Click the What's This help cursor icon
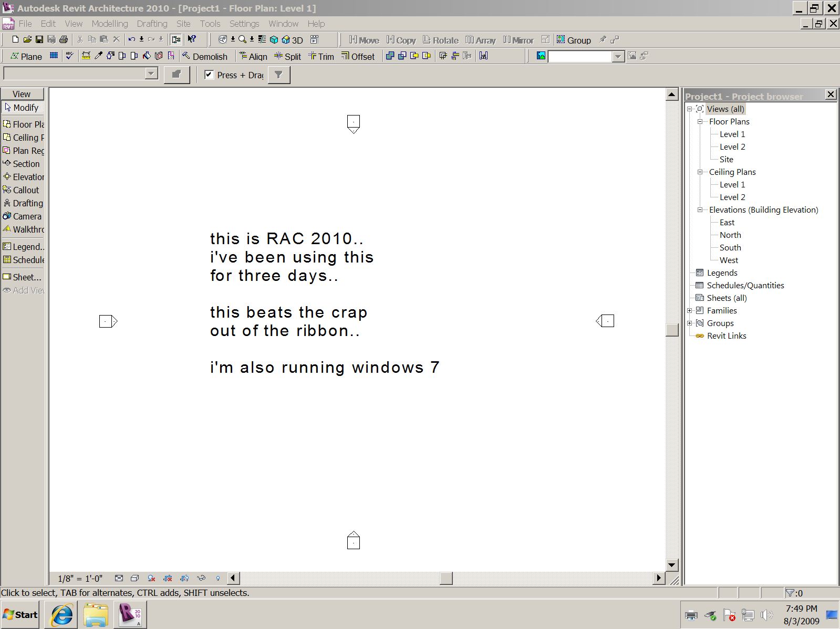The image size is (840, 629). coord(192,39)
